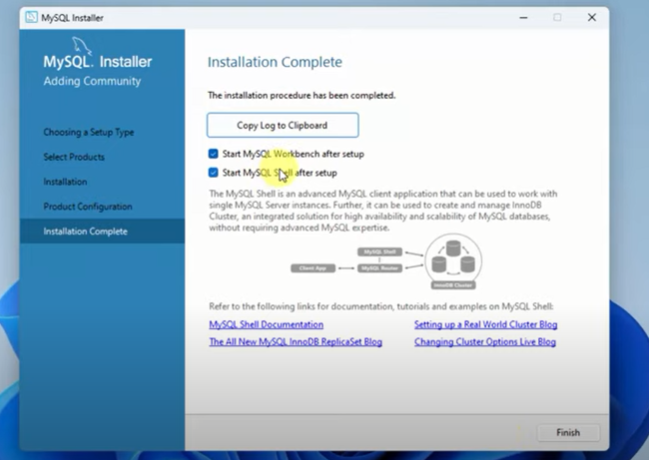Select the Installation Complete sidebar step
The image size is (649, 460).
(x=102, y=231)
